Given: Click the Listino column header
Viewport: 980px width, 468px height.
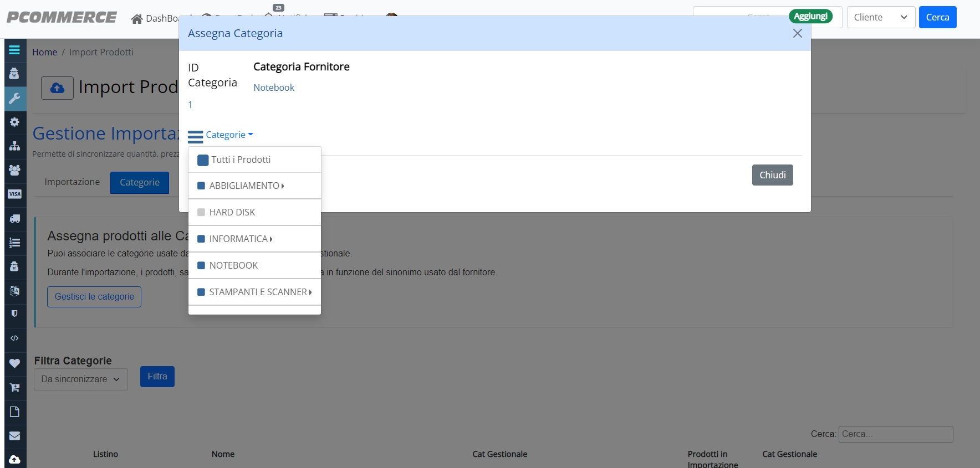Looking at the screenshot, I should (x=105, y=454).
